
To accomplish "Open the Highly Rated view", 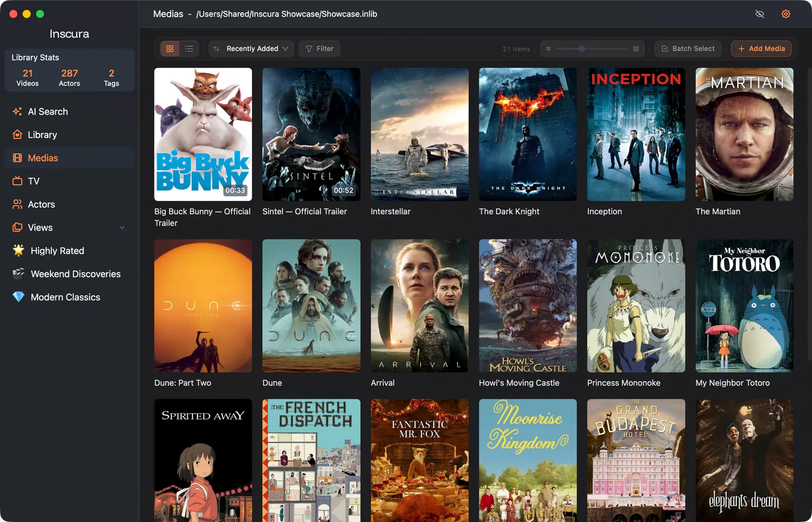I will (x=70, y=251).
